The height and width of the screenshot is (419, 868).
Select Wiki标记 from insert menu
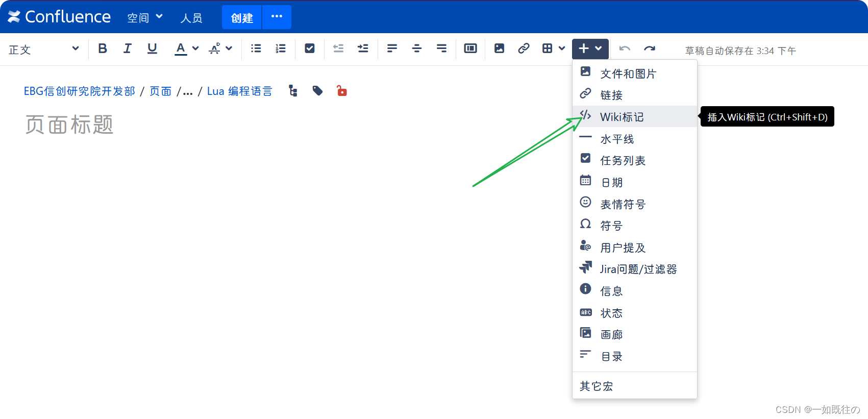[635, 117]
